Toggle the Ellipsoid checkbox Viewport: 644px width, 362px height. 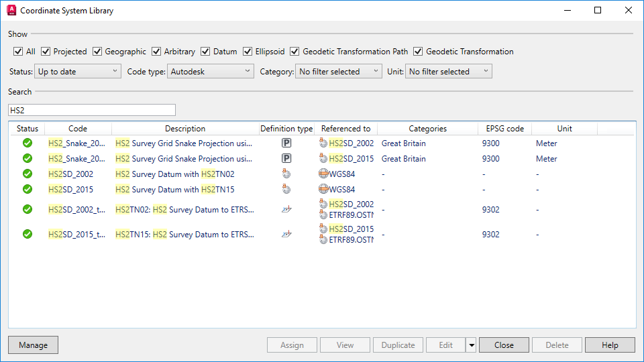(x=248, y=52)
